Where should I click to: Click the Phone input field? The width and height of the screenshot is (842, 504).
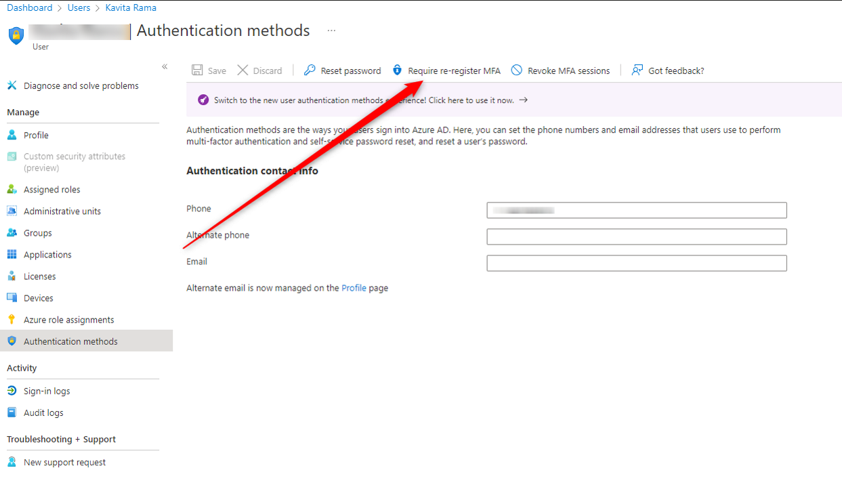tap(636, 210)
